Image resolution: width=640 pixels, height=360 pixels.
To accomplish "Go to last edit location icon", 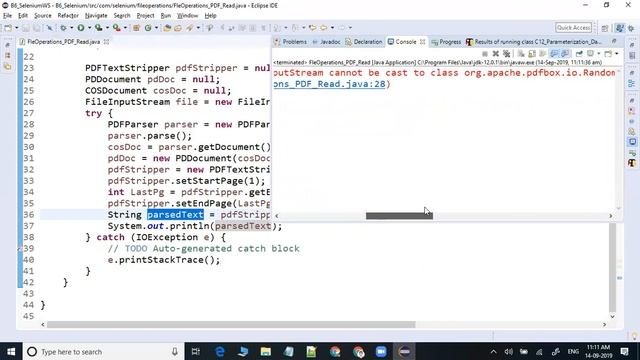I will [x=312, y=28].
